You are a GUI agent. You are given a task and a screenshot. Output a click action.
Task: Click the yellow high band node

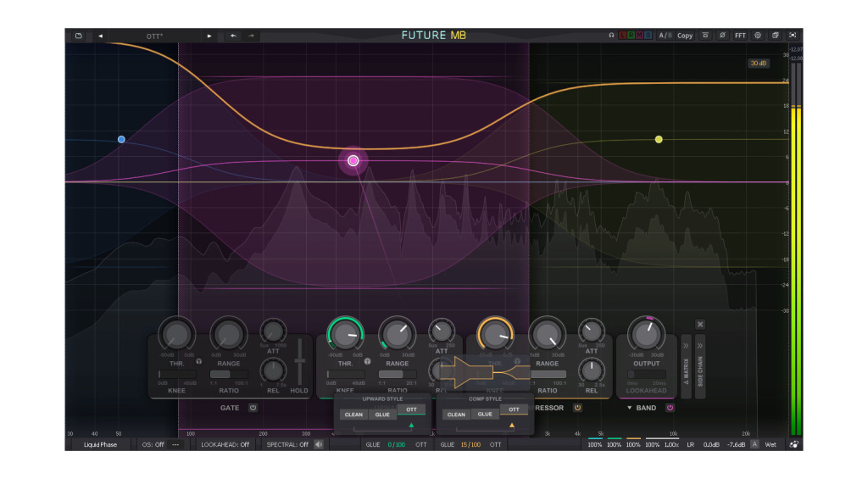pos(659,139)
